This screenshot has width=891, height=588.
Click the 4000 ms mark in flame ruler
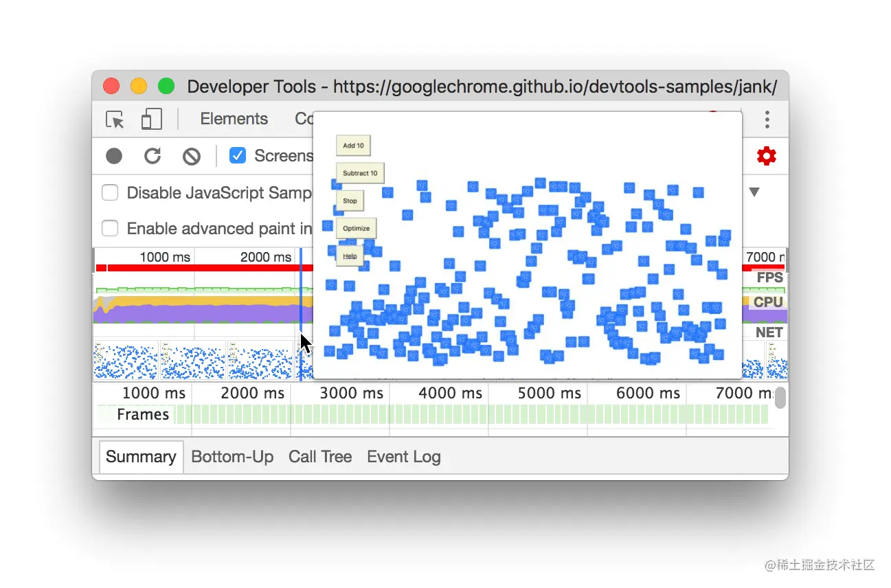pos(451,393)
